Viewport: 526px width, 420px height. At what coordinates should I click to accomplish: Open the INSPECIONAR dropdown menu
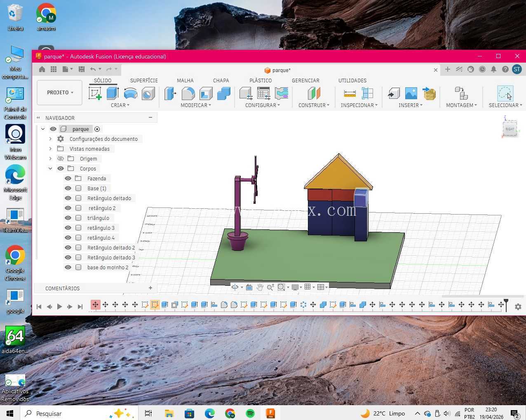point(359,105)
